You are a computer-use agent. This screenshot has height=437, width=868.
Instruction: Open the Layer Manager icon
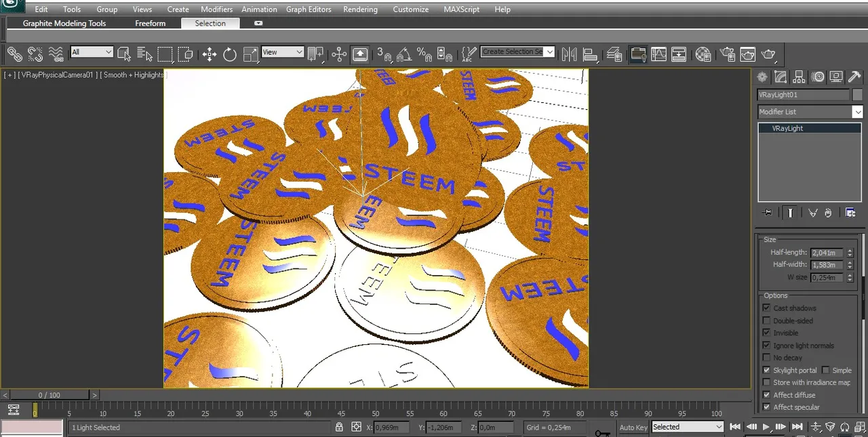click(x=614, y=54)
